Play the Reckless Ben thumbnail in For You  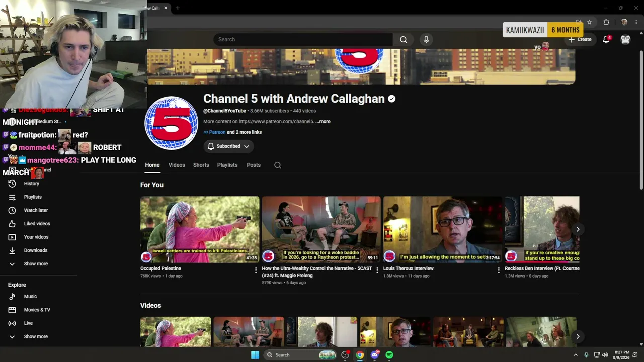(x=542, y=229)
